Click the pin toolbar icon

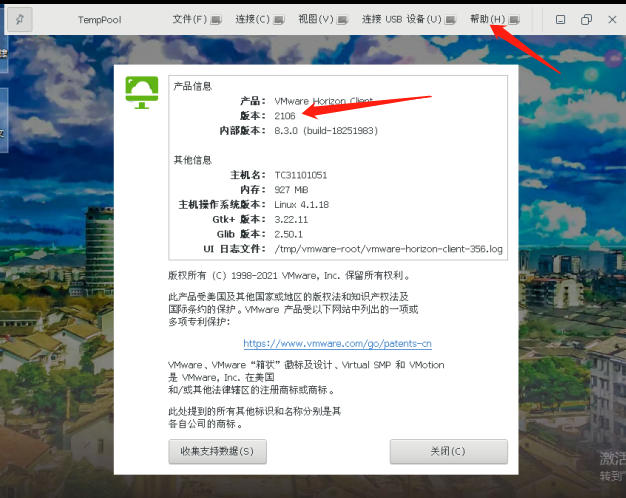[x=20, y=19]
